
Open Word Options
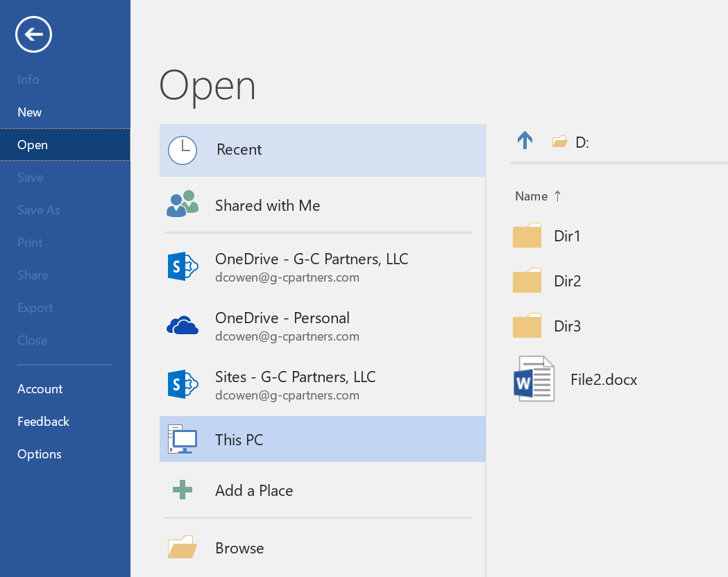40,454
